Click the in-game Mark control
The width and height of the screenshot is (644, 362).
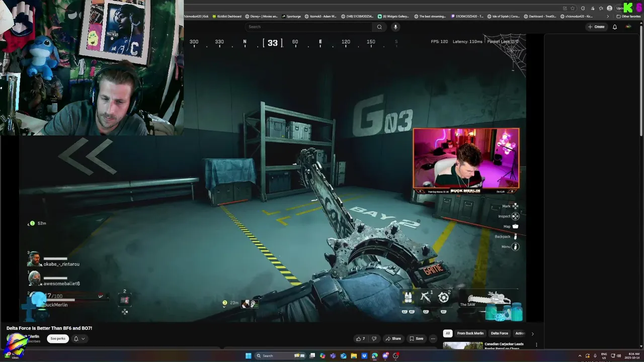coord(510,206)
